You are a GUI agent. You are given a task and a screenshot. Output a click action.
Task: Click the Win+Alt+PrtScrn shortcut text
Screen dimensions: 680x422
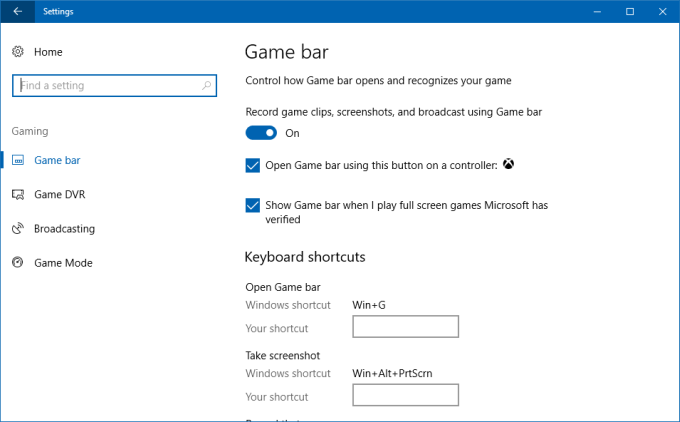pyautogui.click(x=392, y=373)
